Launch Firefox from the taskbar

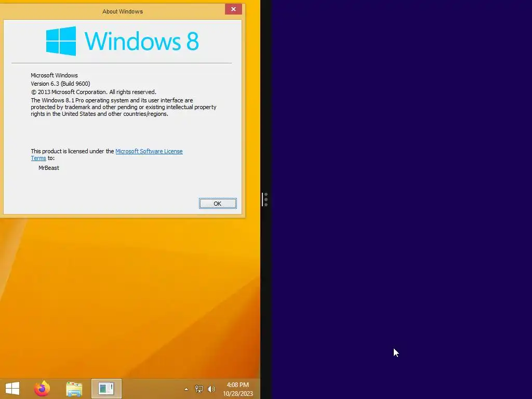(42, 389)
